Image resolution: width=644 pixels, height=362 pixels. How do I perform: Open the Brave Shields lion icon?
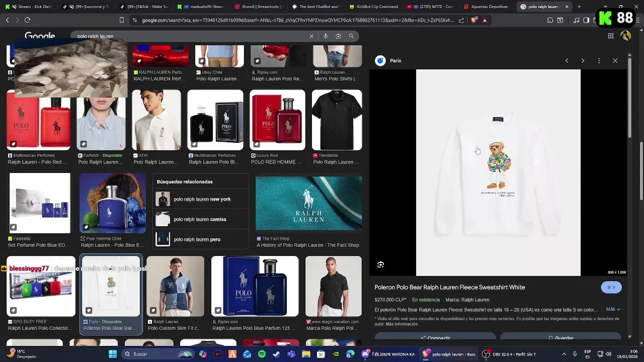tap(474, 20)
